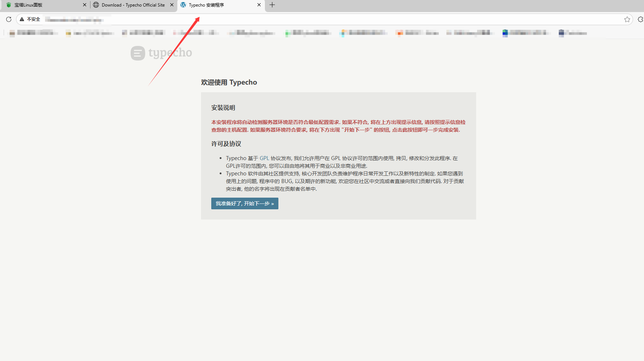644x361 pixels.
Task: Close the Typecho 安装程序 tab
Action: (259, 5)
